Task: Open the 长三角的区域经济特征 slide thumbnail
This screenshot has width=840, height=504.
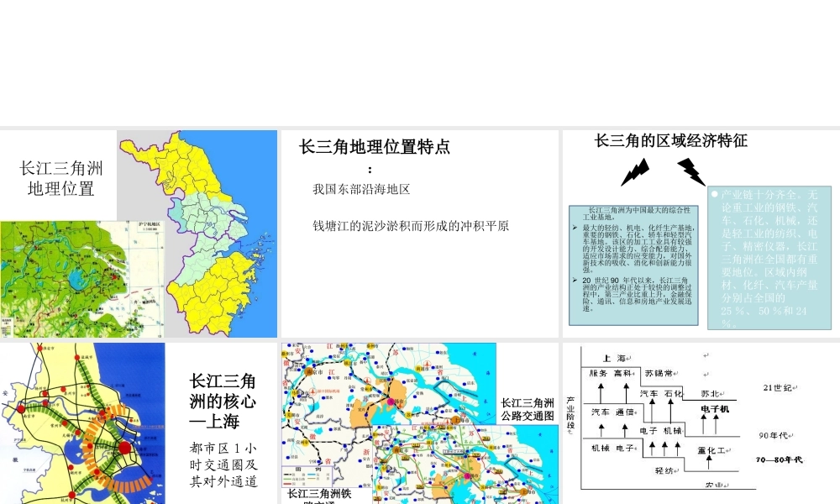Action: (701, 234)
